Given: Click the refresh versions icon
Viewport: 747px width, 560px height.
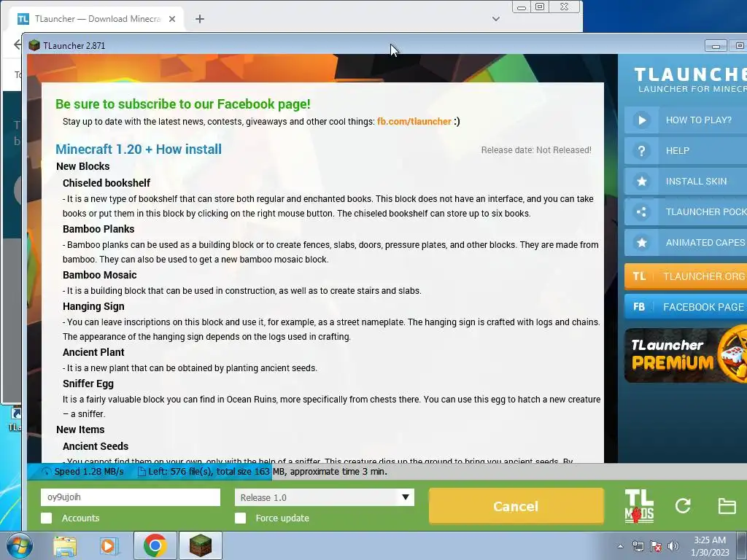Looking at the screenshot, I should click(683, 506).
